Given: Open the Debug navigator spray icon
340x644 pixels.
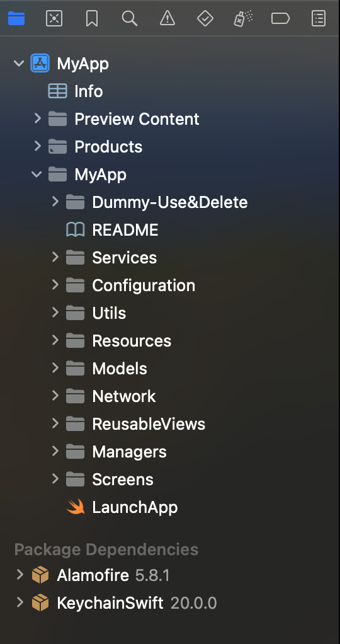Looking at the screenshot, I should [x=243, y=18].
